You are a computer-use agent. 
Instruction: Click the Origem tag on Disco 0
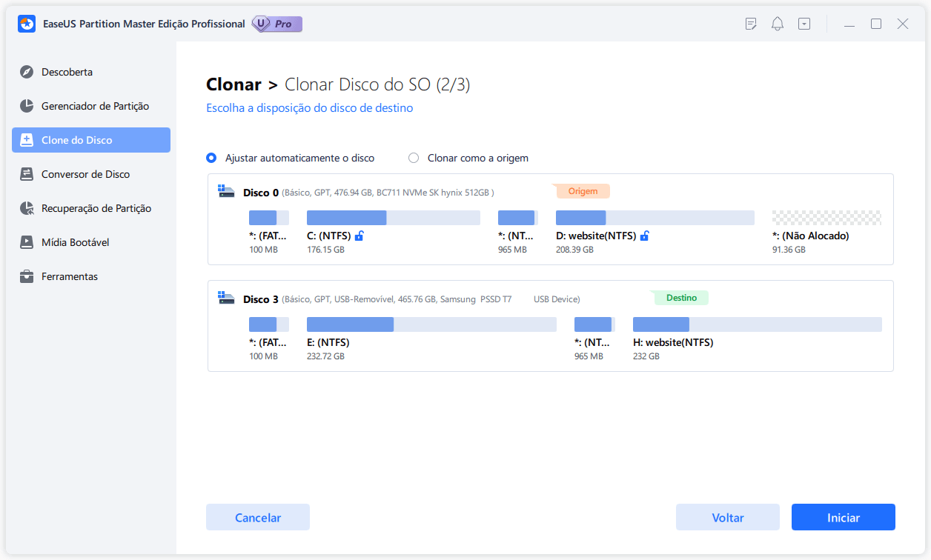583,191
